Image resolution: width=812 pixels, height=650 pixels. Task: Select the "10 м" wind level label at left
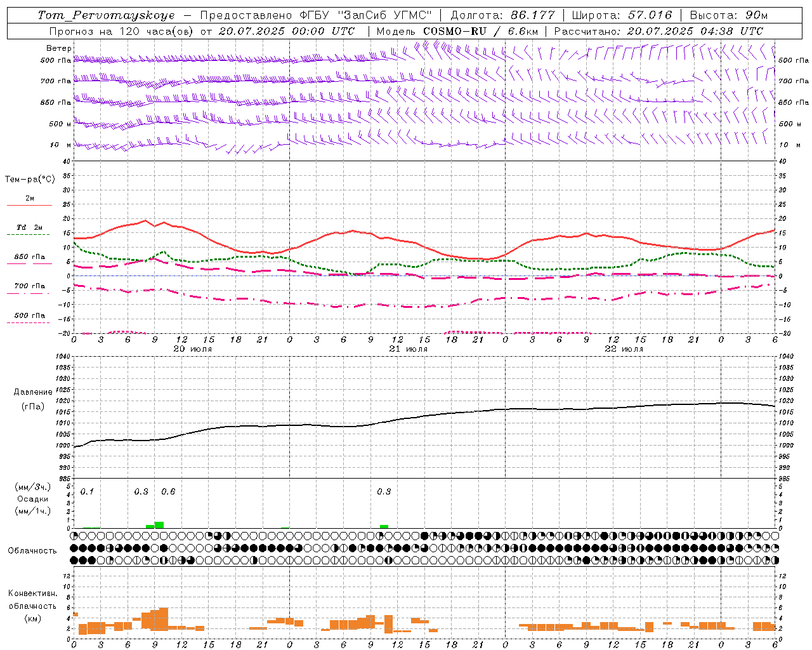(61, 145)
